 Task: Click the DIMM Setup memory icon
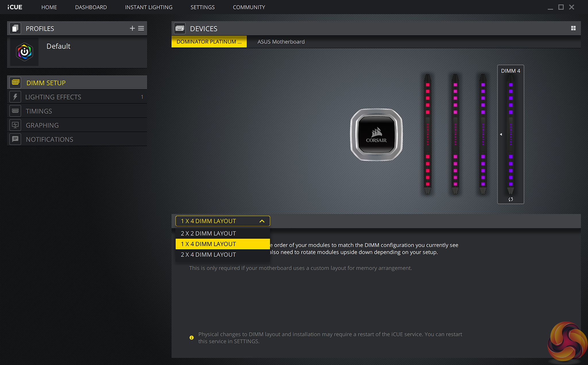pyautogui.click(x=16, y=83)
